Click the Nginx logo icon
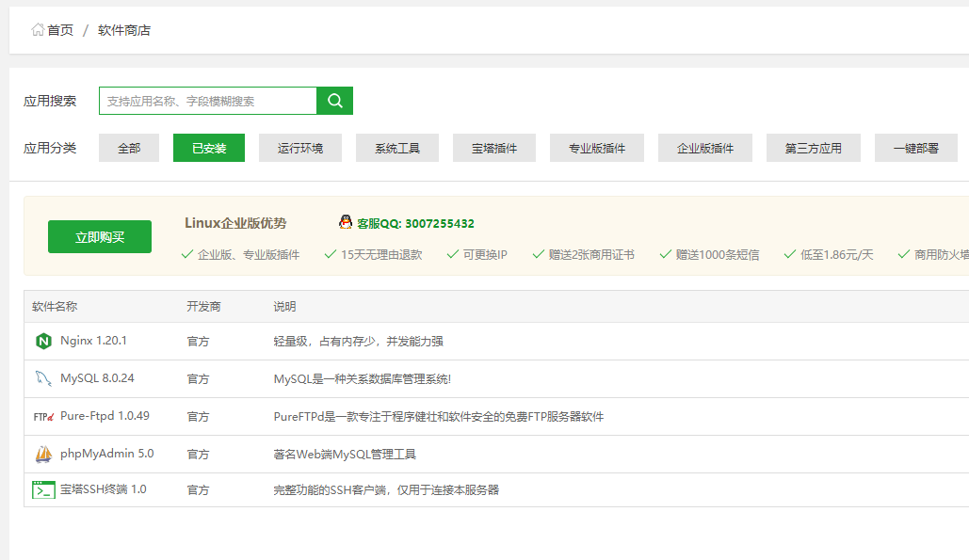Viewport: 969px width, 560px height. click(43, 341)
